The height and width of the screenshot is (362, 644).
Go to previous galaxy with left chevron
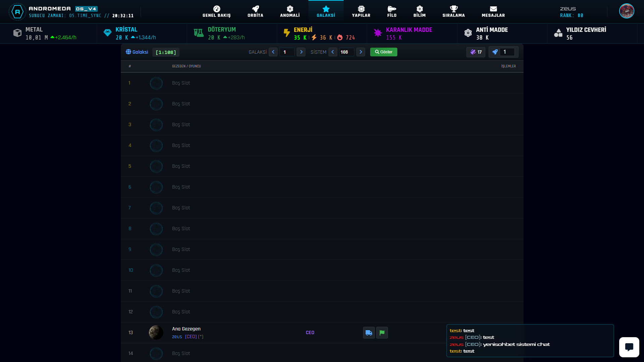pos(273,52)
